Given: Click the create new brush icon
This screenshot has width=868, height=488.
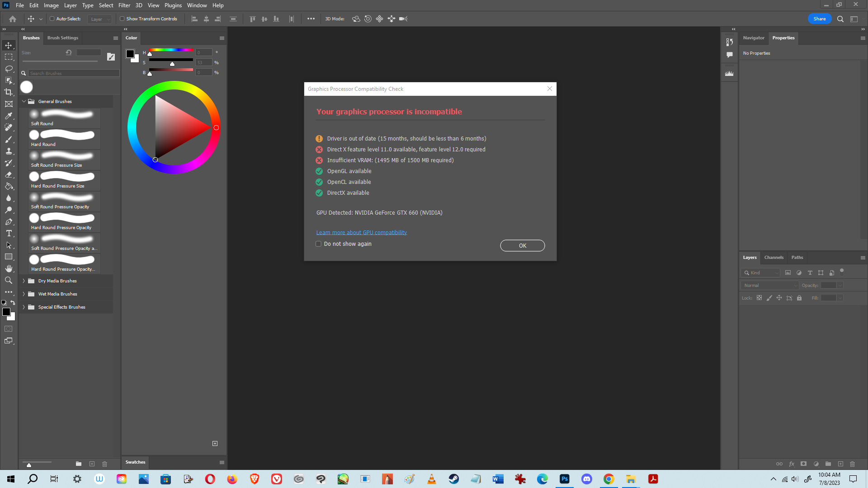Looking at the screenshot, I should [x=92, y=464].
